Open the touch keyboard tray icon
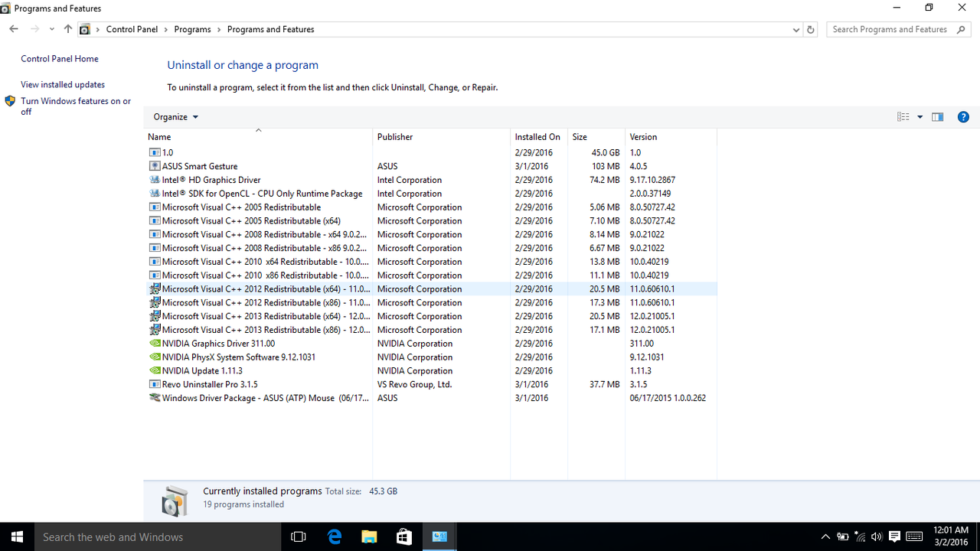 coord(914,536)
